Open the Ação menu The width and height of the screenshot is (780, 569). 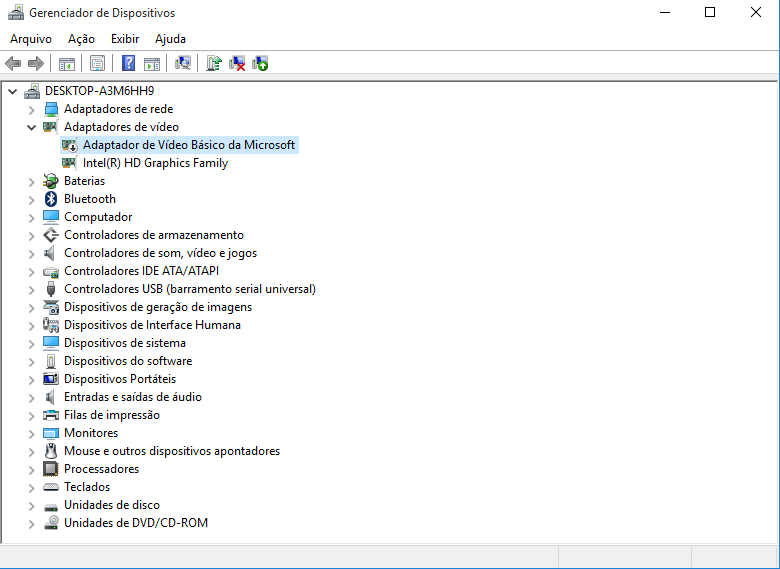pos(82,39)
